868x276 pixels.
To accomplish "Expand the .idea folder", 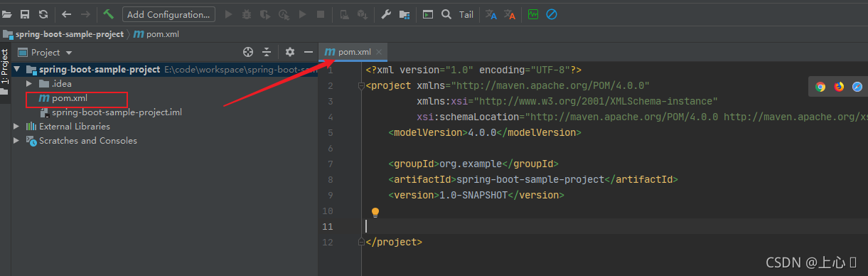I will point(29,84).
